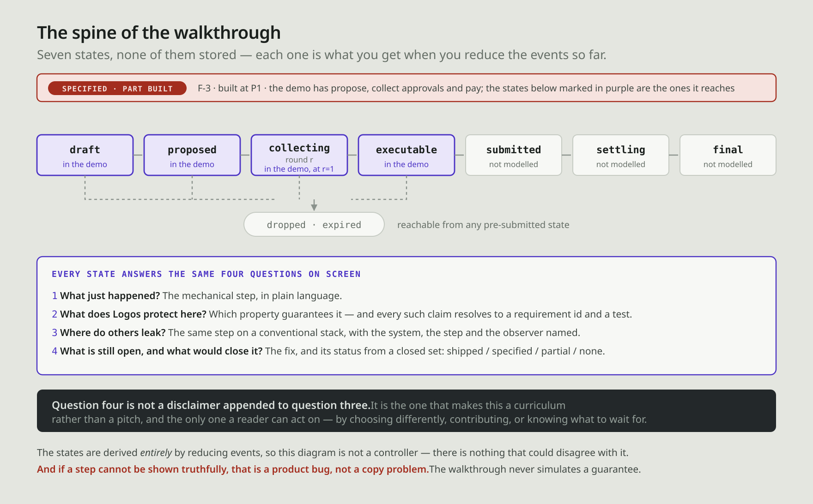Select the proposed state box
The width and height of the screenshot is (813, 504).
point(192,155)
